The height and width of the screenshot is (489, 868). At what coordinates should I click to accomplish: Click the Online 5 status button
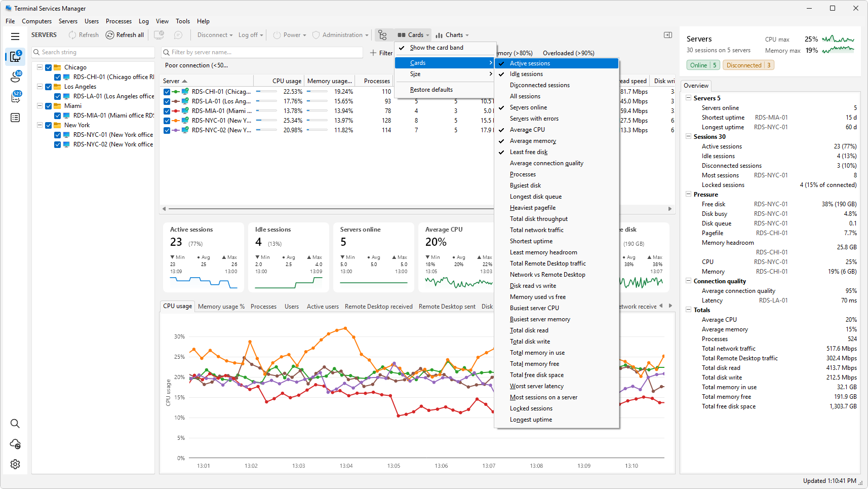point(703,65)
